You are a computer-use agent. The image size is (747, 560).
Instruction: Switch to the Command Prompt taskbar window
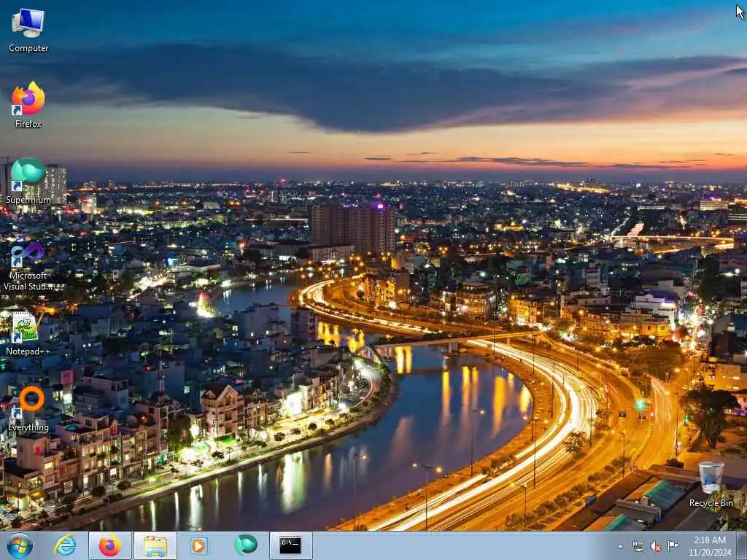290,545
